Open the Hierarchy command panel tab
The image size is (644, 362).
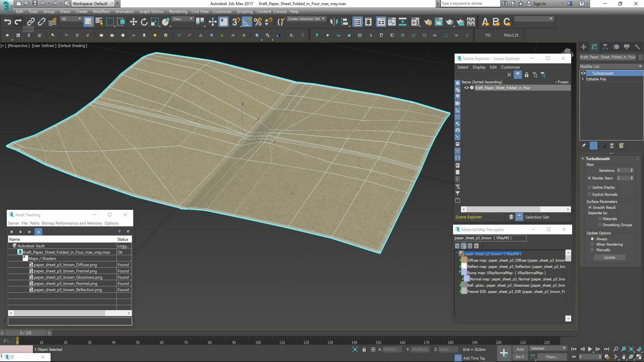pos(605,47)
